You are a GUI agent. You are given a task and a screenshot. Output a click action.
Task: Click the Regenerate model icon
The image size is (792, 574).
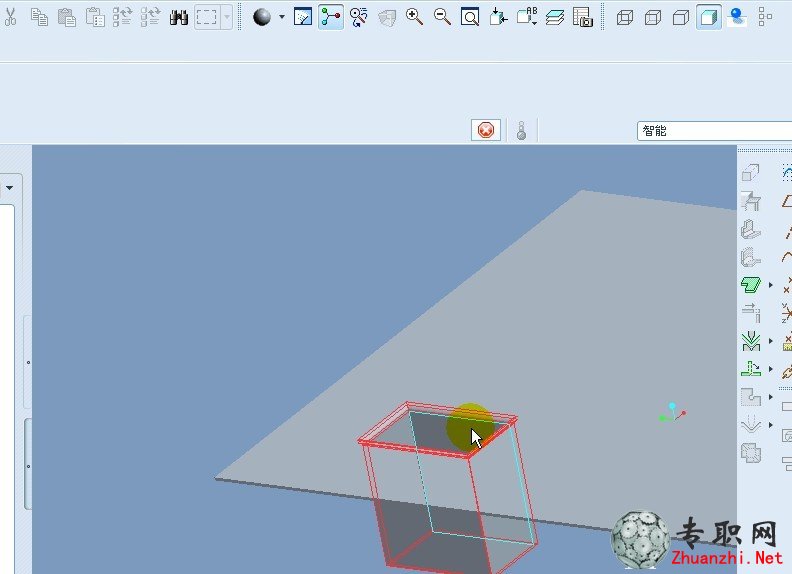click(122, 17)
